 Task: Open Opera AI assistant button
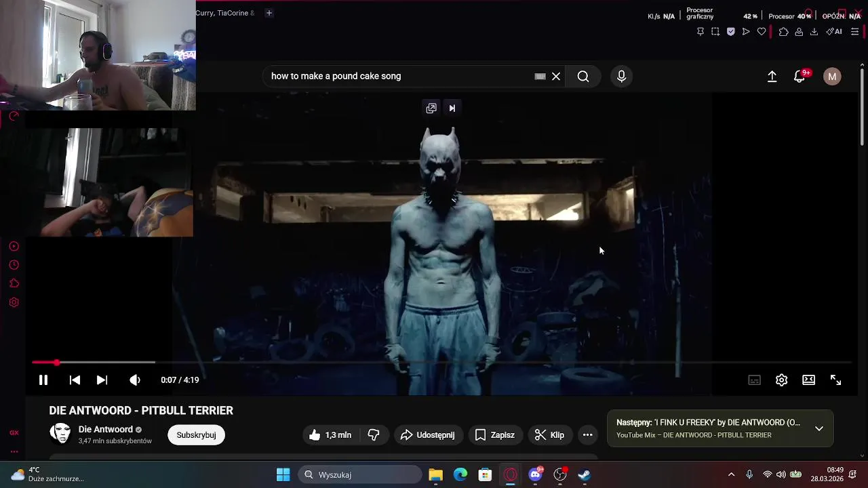[x=834, y=31]
